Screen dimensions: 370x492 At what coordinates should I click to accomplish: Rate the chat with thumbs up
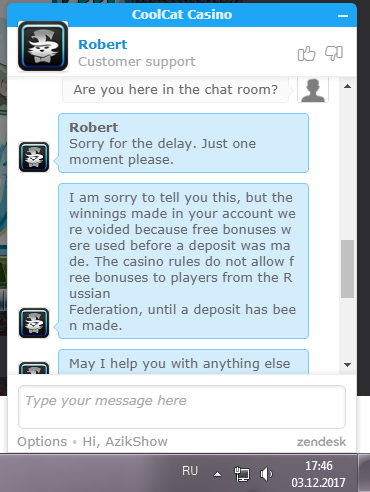(x=306, y=54)
